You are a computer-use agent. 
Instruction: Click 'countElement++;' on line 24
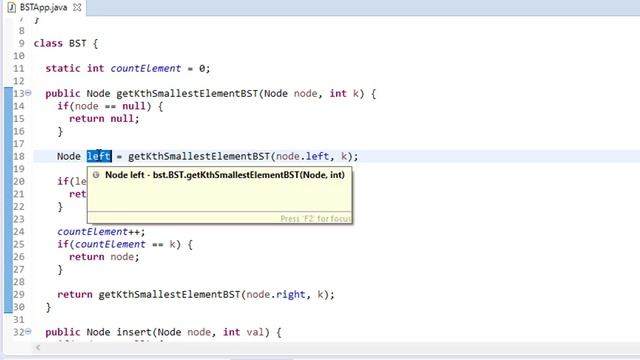pyautogui.click(x=101, y=232)
